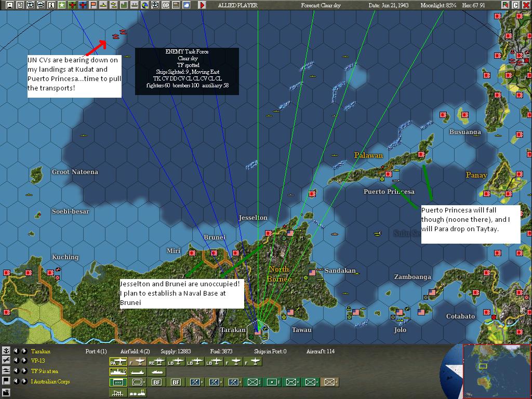Image resolution: width=532 pixels, height=399 pixels.
Task: Open the Tarakan base name link
Action: point(41,351)
